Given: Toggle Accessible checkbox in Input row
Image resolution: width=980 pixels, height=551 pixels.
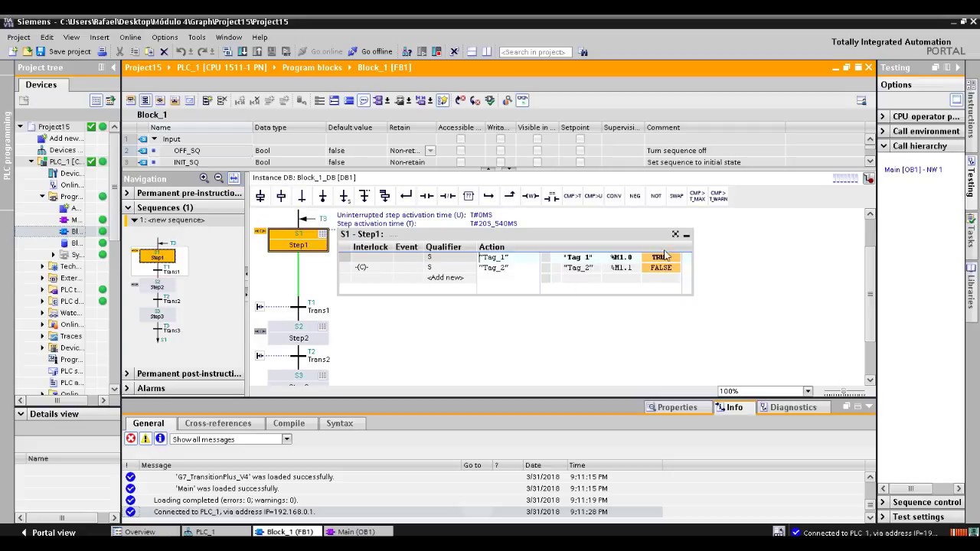Looking at the screenshot, I should pyautogui.click(x=460, y=139).
